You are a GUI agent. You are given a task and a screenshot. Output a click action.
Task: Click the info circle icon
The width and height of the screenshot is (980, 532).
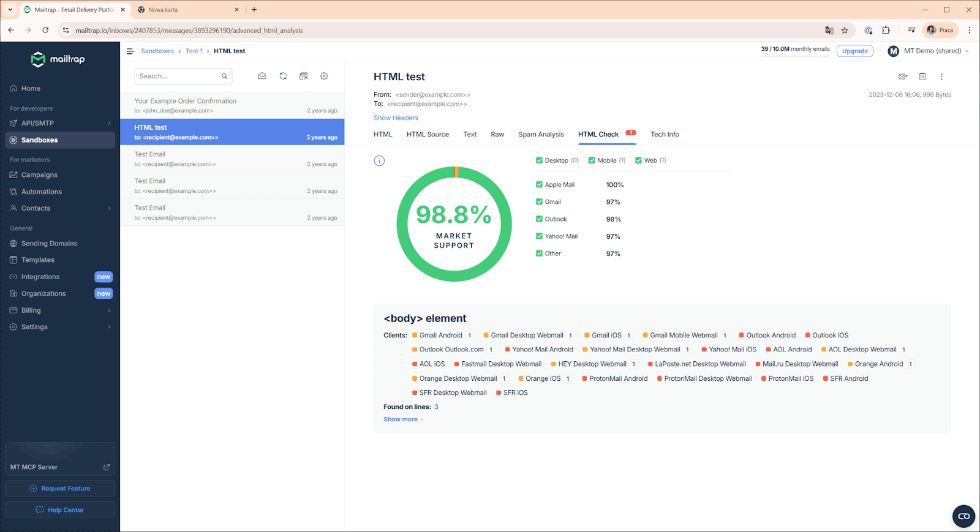[379, 160]
